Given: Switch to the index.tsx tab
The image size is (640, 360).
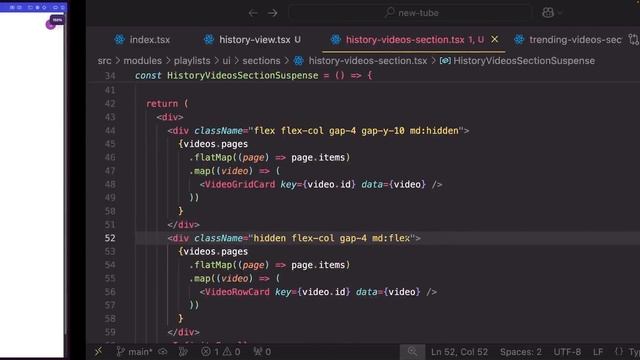Looking at the screenshot, I should [x=142, y=40].
